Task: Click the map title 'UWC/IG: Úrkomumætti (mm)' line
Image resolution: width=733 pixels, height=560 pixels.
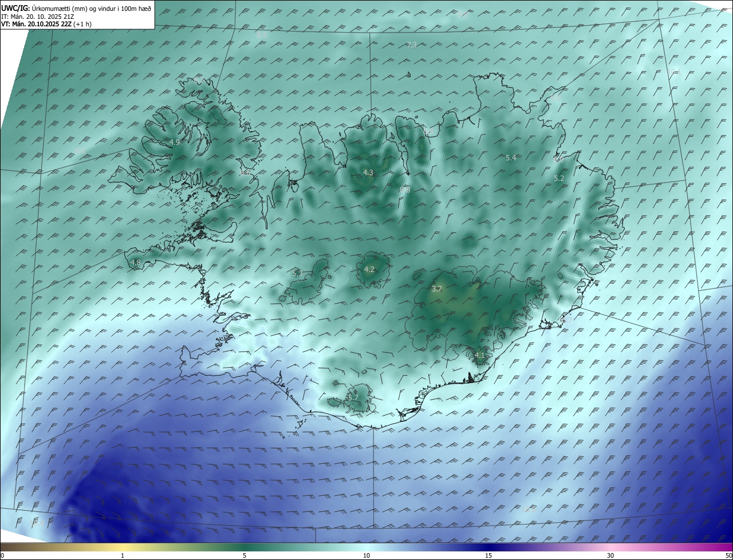Action: (x=76, y=8)
